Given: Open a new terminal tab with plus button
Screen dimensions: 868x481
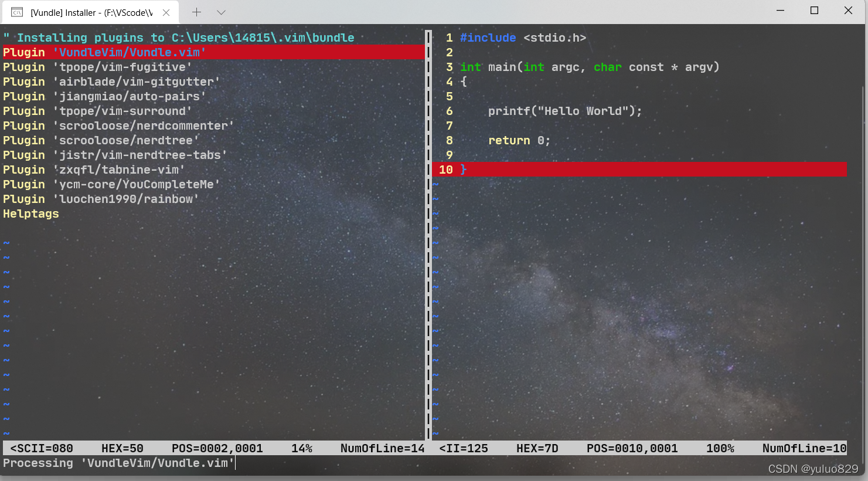Looking at the screenshot, I should click(197, 12).
